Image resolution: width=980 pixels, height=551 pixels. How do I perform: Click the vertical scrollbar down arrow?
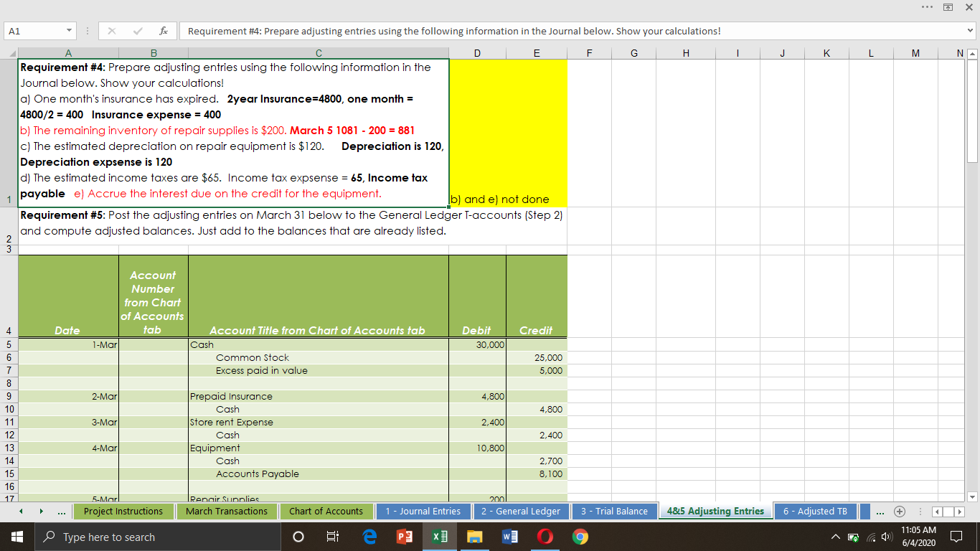click(972, 496)
